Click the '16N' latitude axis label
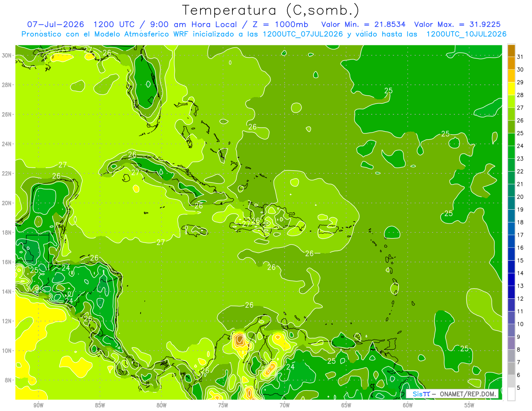Screen dimensions: 532x411 7,262
